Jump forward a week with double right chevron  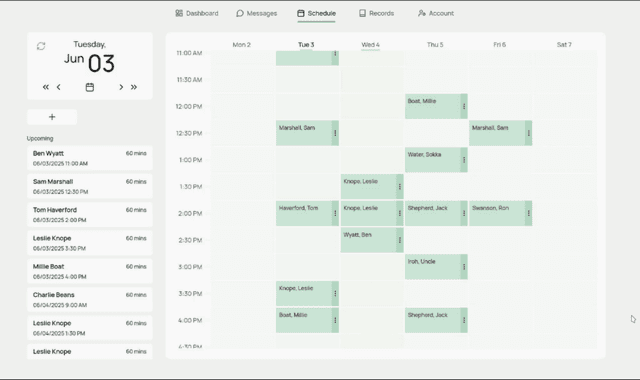pos(134,87)
